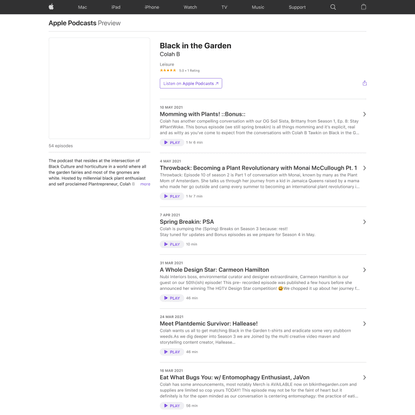Screen dimensions: 415x415
Task: Click the 54 episodes count text
Action: tap(61, 146)
